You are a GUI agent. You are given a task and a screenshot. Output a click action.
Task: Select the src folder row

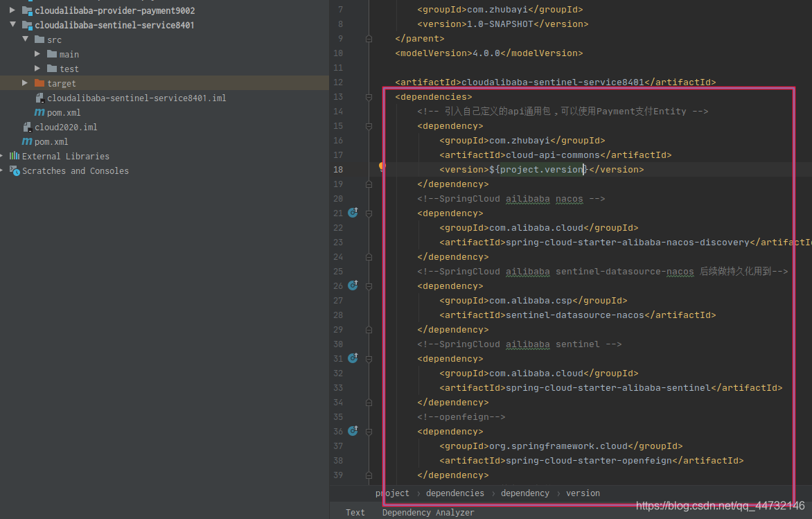pyautogui.click(x=164, y=39)
